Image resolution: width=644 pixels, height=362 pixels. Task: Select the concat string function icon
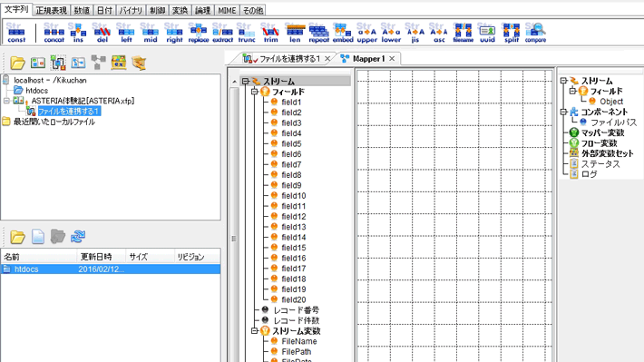click(54, 33)
